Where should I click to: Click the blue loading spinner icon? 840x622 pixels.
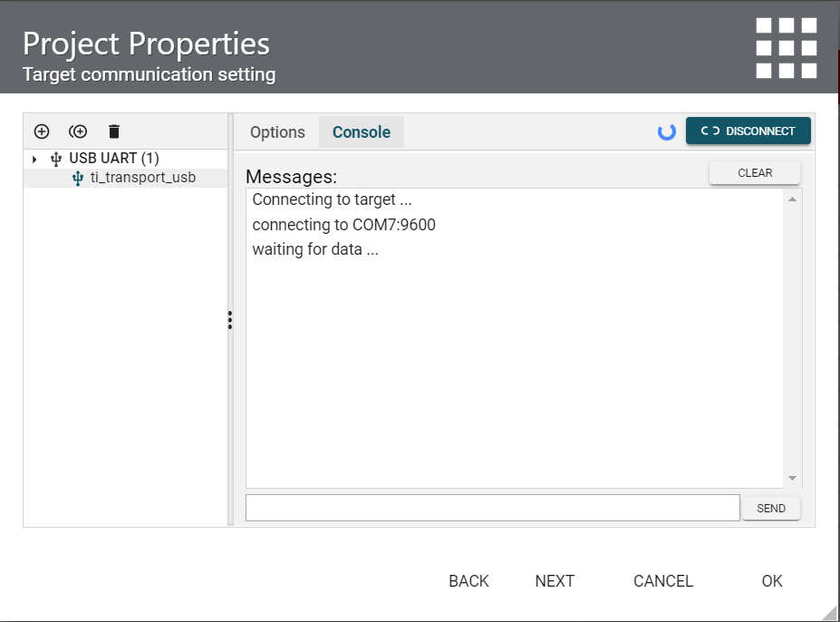[x=667, y=131]
